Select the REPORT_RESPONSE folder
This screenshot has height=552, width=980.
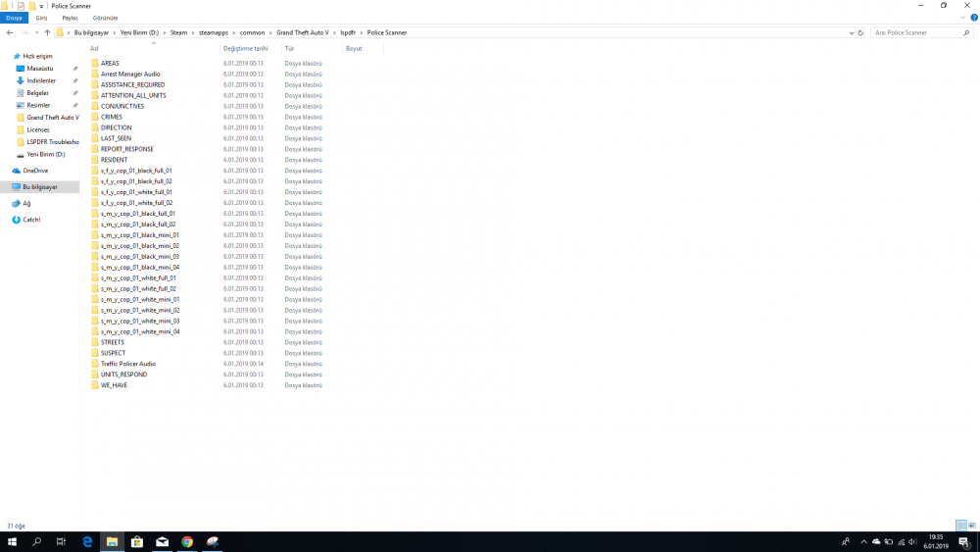click(x=126, y=149)
